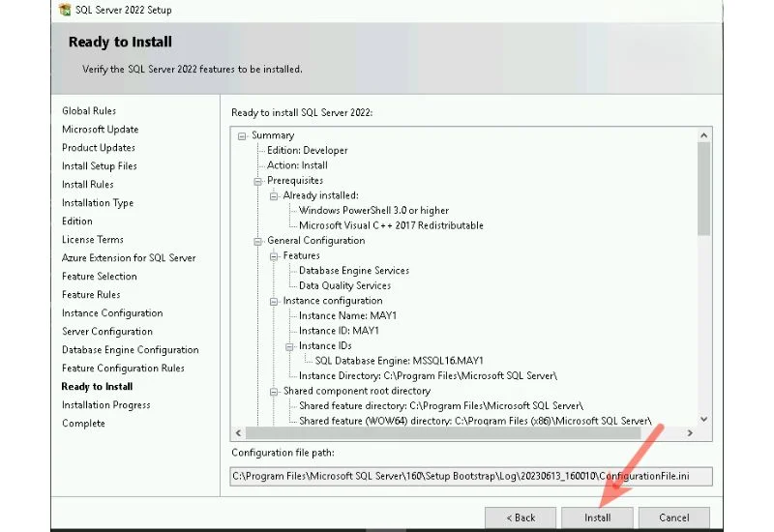The width and height of the screenshot is (774, 532).
Task: Click the horizontal scrollbar right arrow
Action: coord(689,433)
